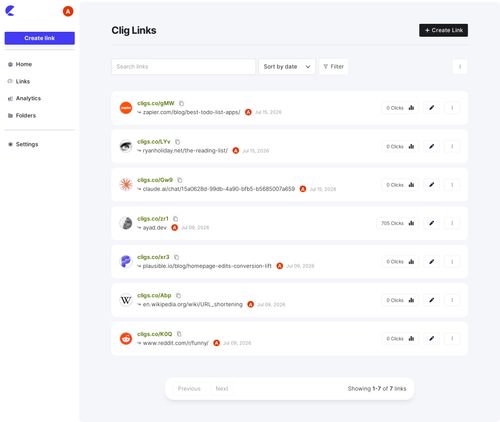Viewport: 500px width, 422px height.
Task: Open the cliqs.co/Gw9 short link
Action: (155, 180)
